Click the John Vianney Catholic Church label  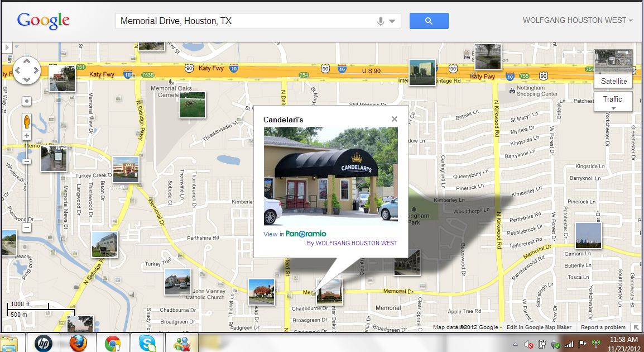tap(208, 294)
